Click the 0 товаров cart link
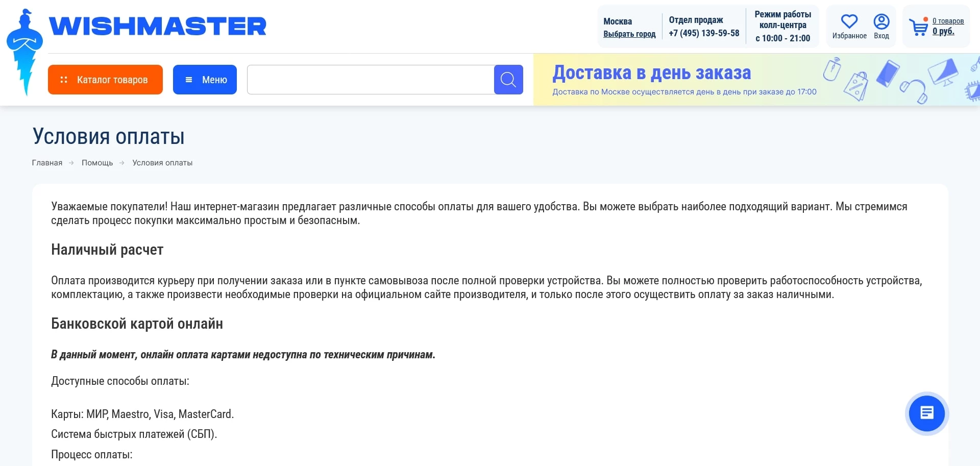 tap(948, 21)
